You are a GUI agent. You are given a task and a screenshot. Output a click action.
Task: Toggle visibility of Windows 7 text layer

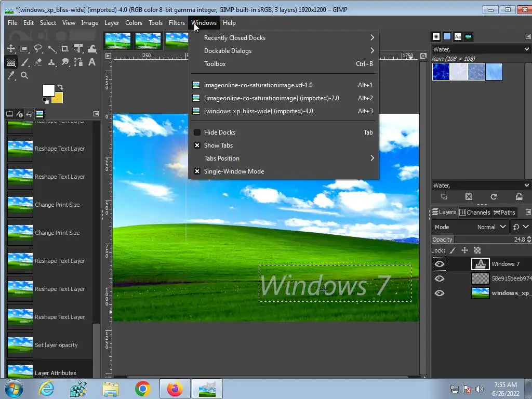(x=440, y=264)
